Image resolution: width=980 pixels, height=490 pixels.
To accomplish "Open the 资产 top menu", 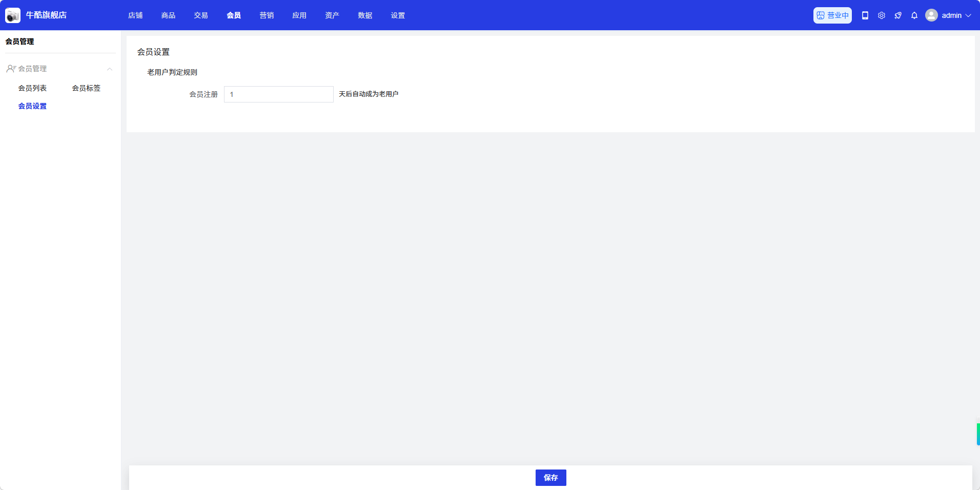I will 332,15.
